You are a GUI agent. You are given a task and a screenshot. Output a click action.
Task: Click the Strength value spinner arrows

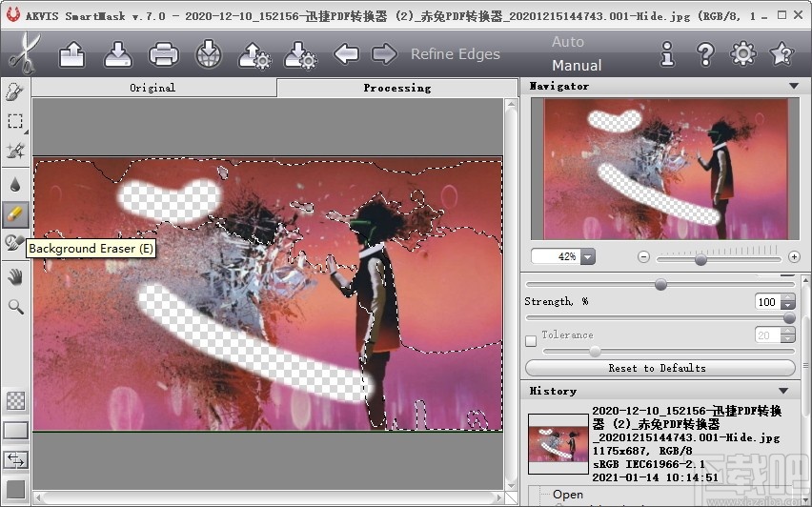click(787, 302)
